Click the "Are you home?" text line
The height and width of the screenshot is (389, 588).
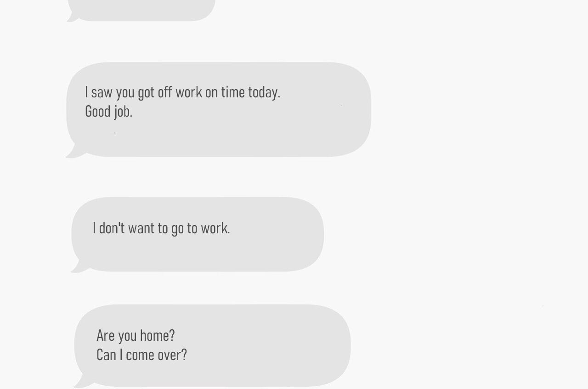(136, 336)
